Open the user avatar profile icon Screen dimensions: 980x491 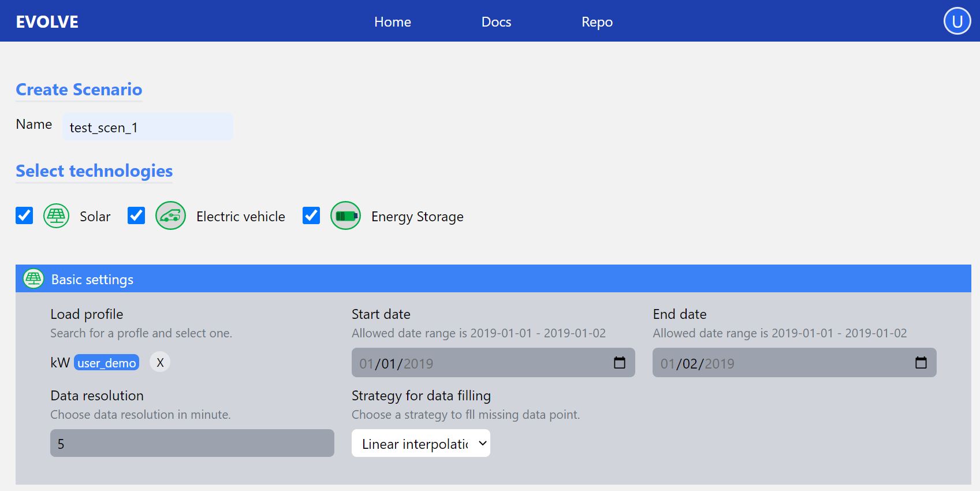click(957, 21)
